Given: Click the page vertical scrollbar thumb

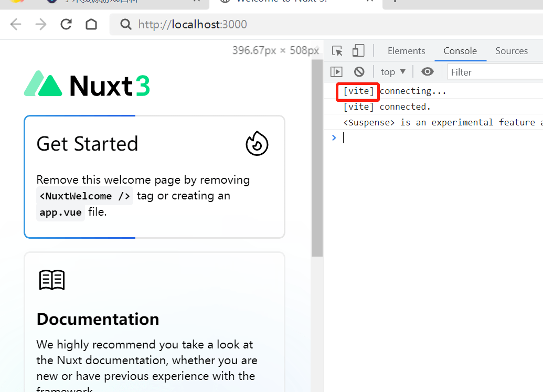Looking at the screenshot, I should (317, 158).
